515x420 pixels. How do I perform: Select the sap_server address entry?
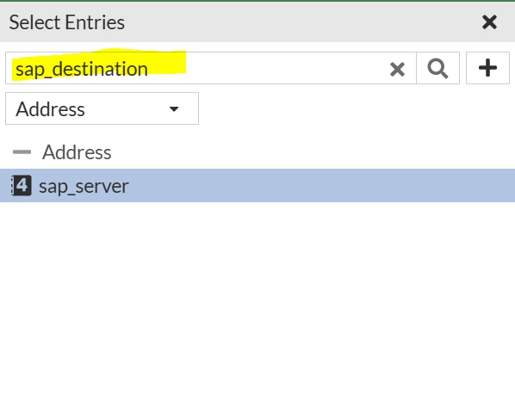tap(257, 185)
